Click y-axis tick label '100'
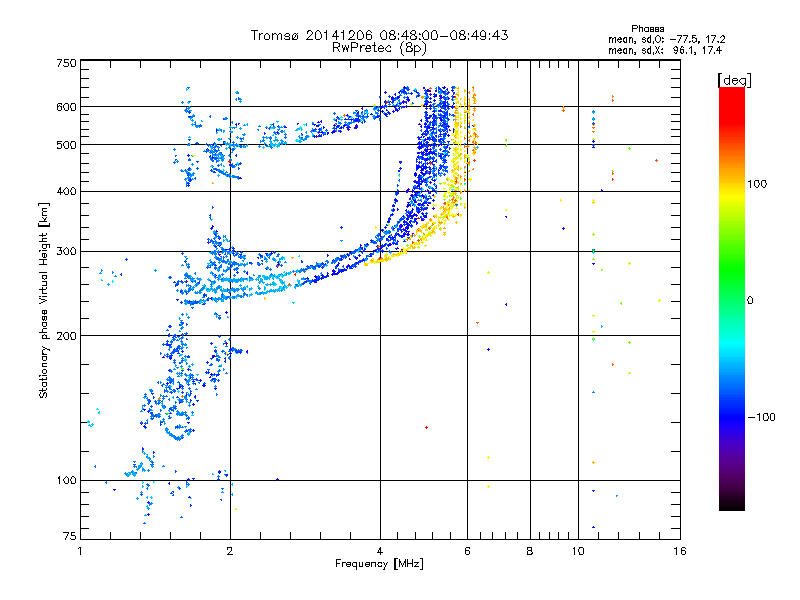The height and width of the screenshot is (600, 800). point(66,481)
